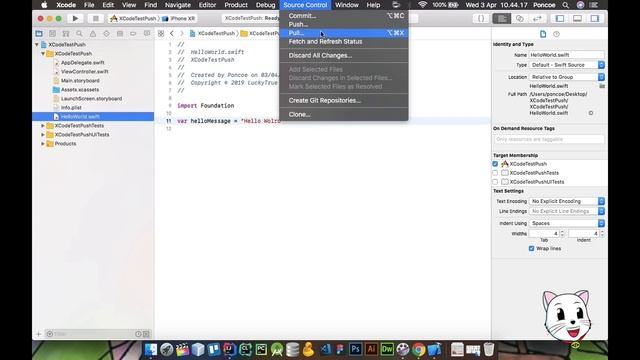Show the Report navigator
640x360 pixels.
click(x=147, y=33)
